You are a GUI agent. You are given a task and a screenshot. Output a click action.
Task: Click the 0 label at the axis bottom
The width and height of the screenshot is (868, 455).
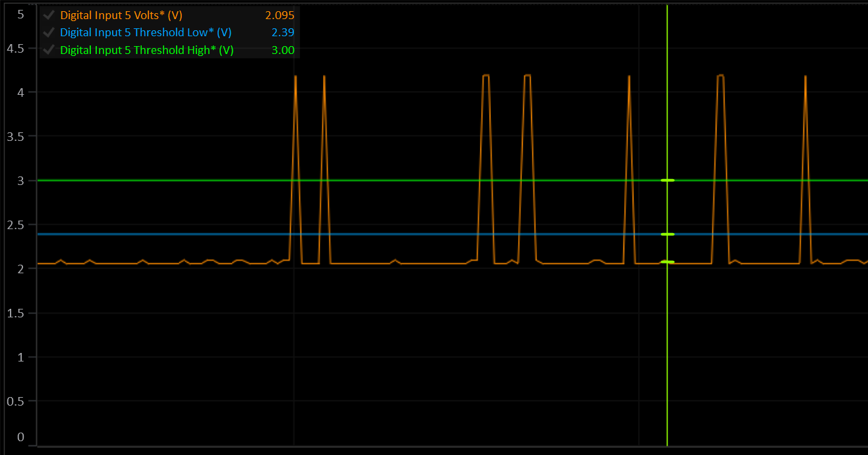20,437
